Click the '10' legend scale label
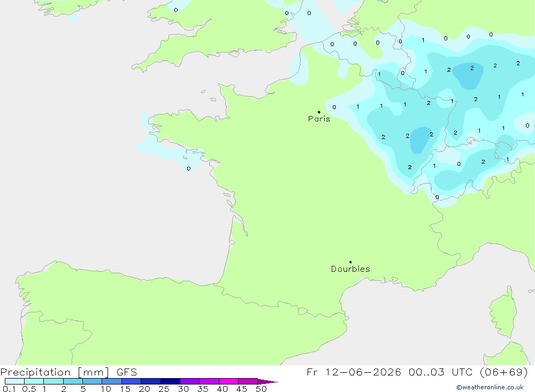 106,389
